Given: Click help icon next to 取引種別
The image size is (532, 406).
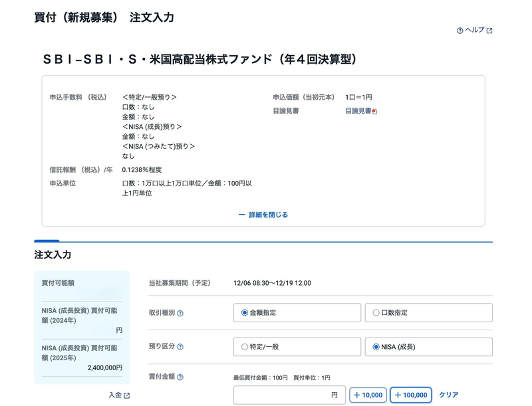Looking at the screenshot, I should click(180, 313).
